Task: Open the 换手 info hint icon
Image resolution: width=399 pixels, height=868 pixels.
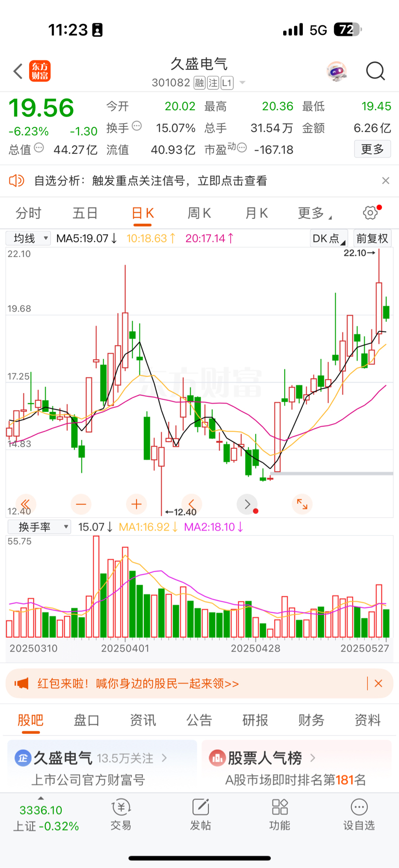Action: point(137,126)
